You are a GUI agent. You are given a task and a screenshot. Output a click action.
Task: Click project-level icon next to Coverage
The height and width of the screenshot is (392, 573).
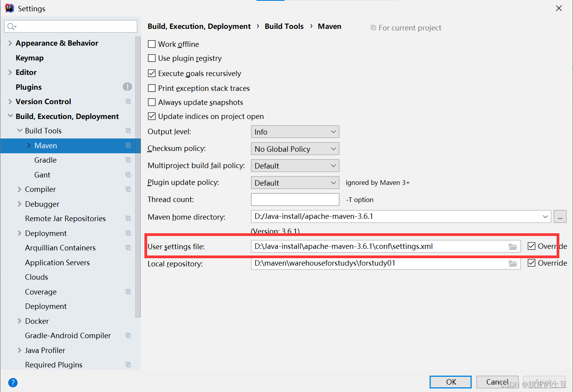[128, 292]
